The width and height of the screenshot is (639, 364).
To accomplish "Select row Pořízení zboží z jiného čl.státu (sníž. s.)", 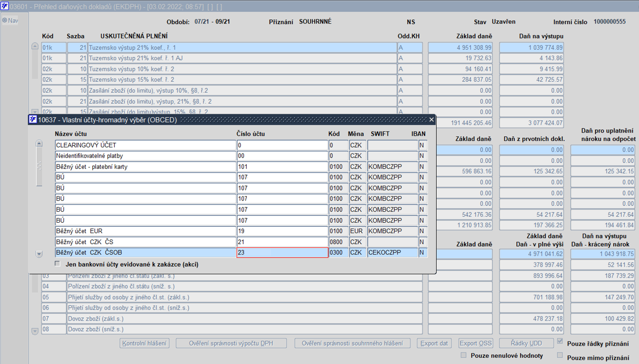I will tap(244, 286).
